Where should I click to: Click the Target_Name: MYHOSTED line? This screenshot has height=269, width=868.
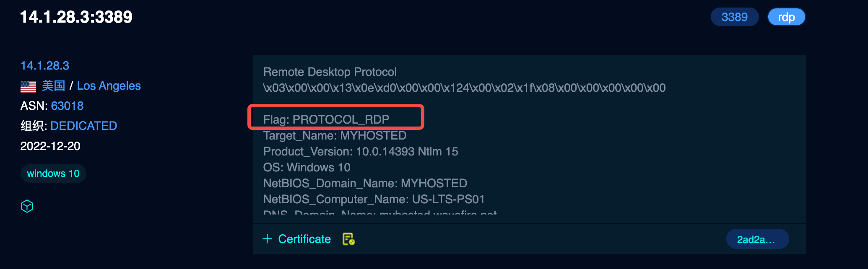(x=335, y=135)
